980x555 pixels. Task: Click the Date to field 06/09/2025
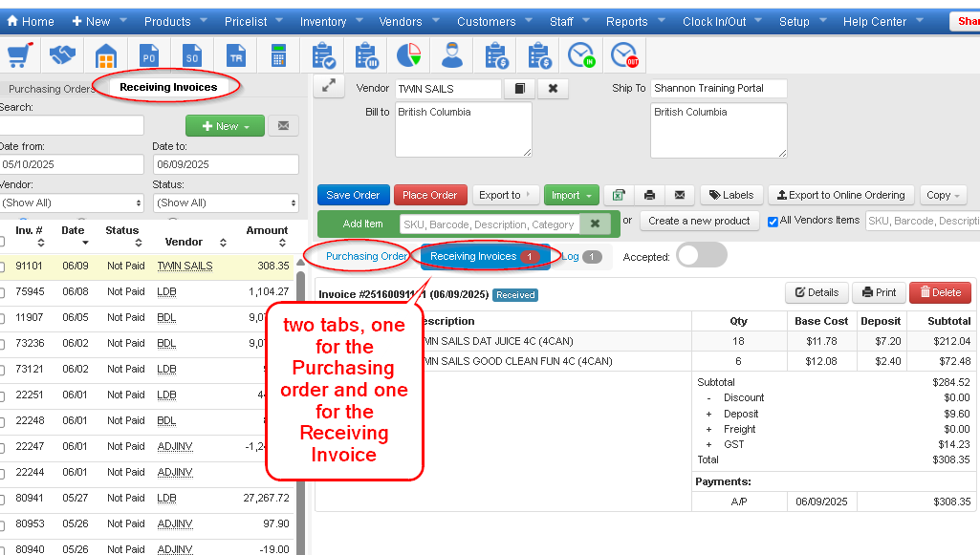coord(226,164)
